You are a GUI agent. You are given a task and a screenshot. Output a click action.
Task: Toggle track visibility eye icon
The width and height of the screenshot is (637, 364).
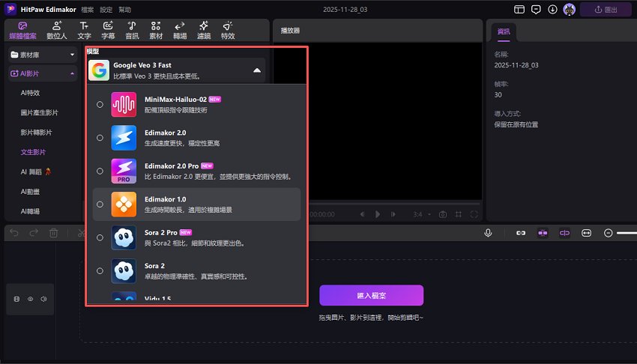click(30, 299)
